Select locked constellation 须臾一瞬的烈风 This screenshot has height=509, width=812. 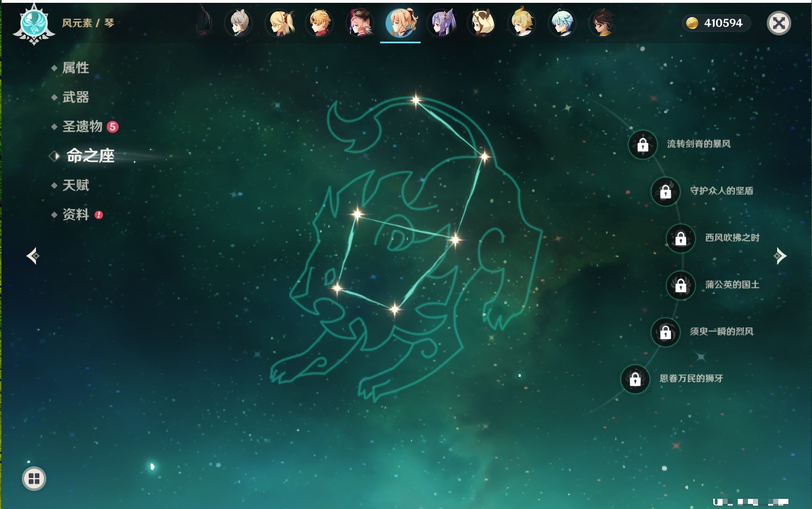point(665,332)
